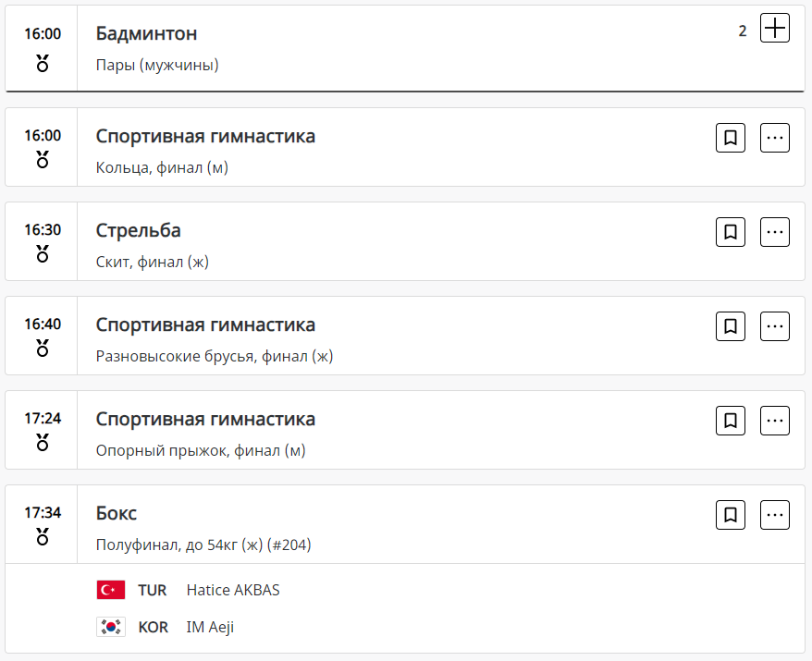The image size is (812, 661).
Task: Open more options for Бокс semifinal
Action: (x=774, y=515)
